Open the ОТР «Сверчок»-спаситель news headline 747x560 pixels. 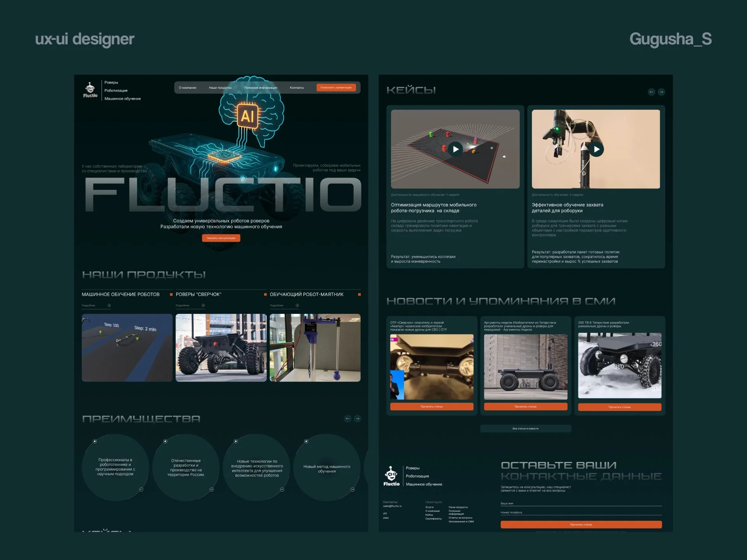click(419, 326)
